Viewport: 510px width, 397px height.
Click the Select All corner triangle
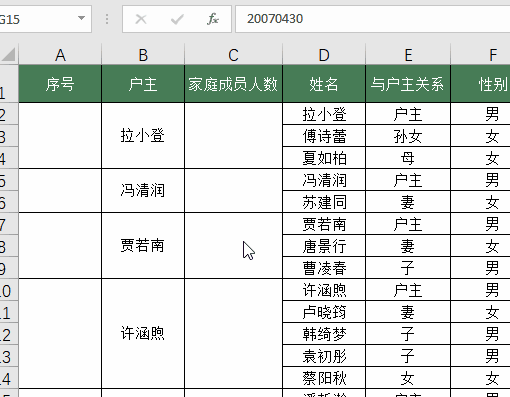pos(9,54)
